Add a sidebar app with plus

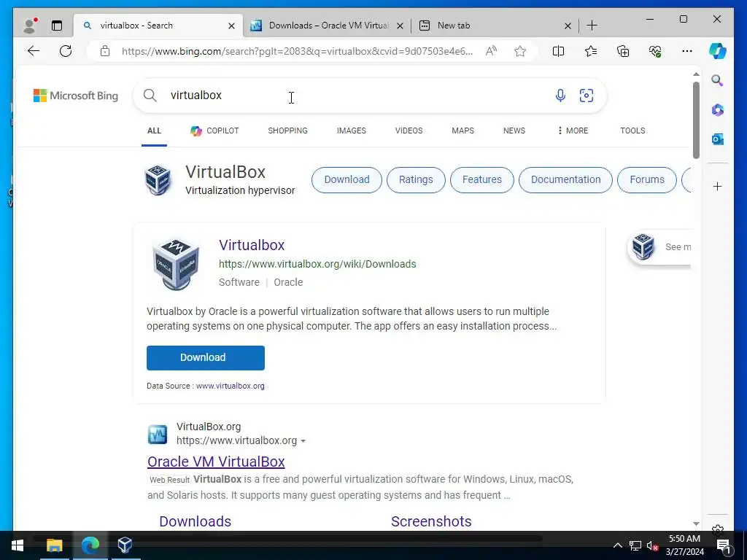point(718,186)
